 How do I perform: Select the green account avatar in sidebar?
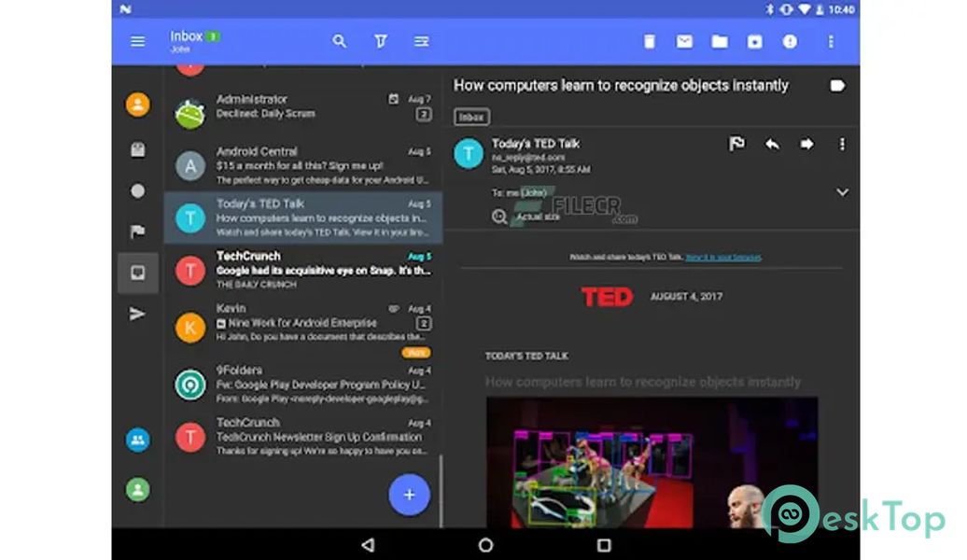tap(137, 490)
